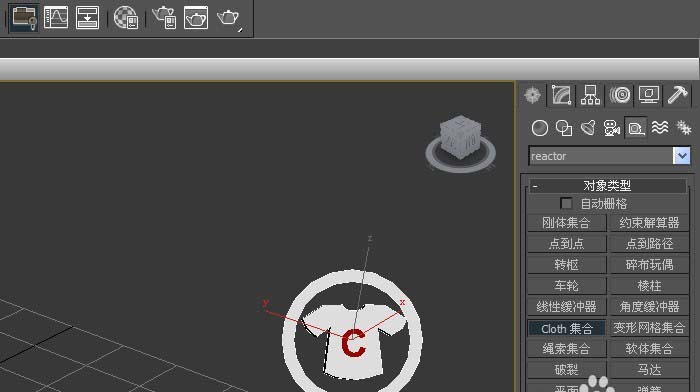This screenshot has height=392, width=700.
Task: Click the 软体集合 button
Action: pos(649,349)
